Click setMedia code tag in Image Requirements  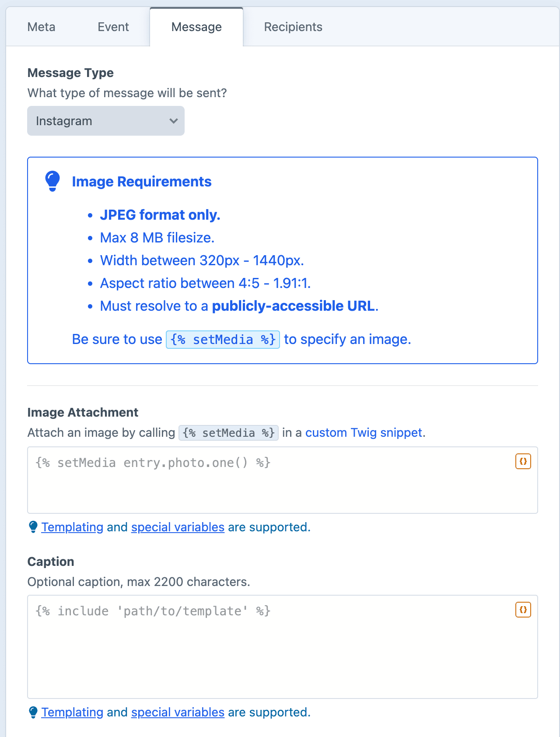[x=223, y=340]
